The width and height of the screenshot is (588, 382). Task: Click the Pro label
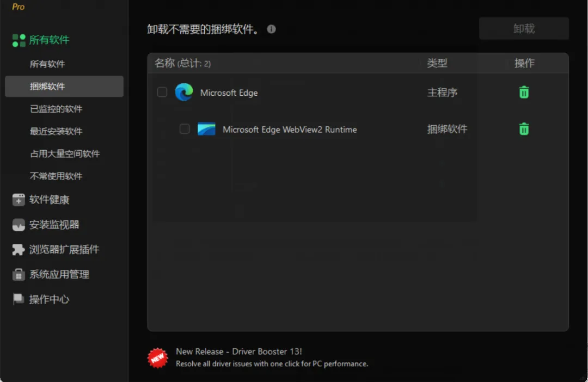[x=18, y=7]
